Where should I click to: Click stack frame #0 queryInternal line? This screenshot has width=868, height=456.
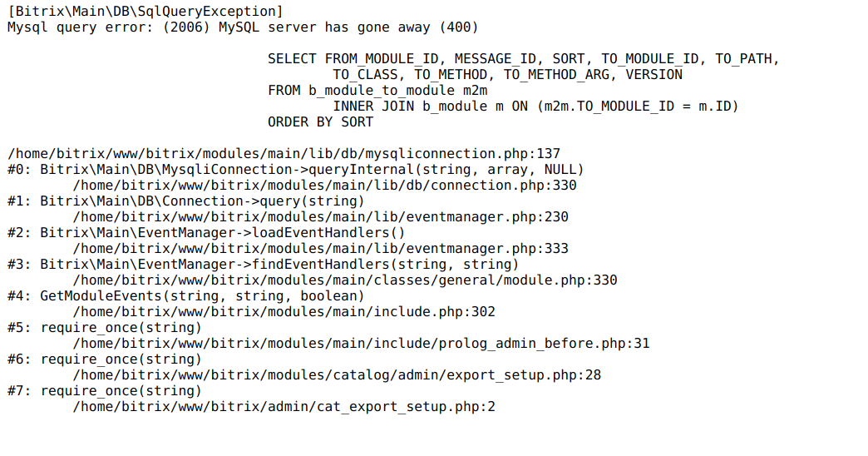296,170
